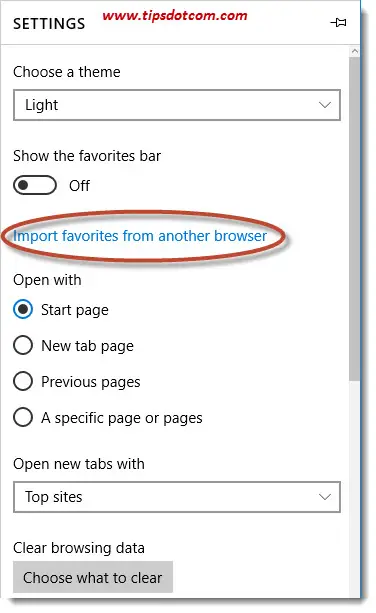Image resolution: width=376 pixels, height=613 pixels.
Task: Click the scrollbar up arrow
Action: coord(355,51)
